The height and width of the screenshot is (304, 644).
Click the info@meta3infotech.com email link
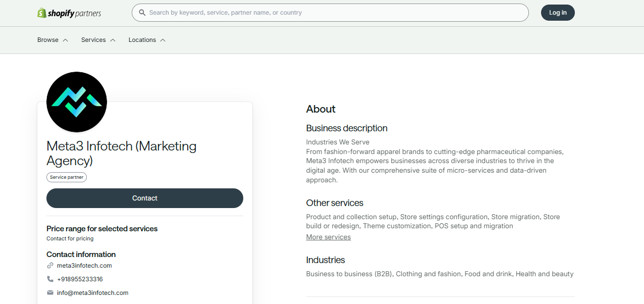(93, 292)
